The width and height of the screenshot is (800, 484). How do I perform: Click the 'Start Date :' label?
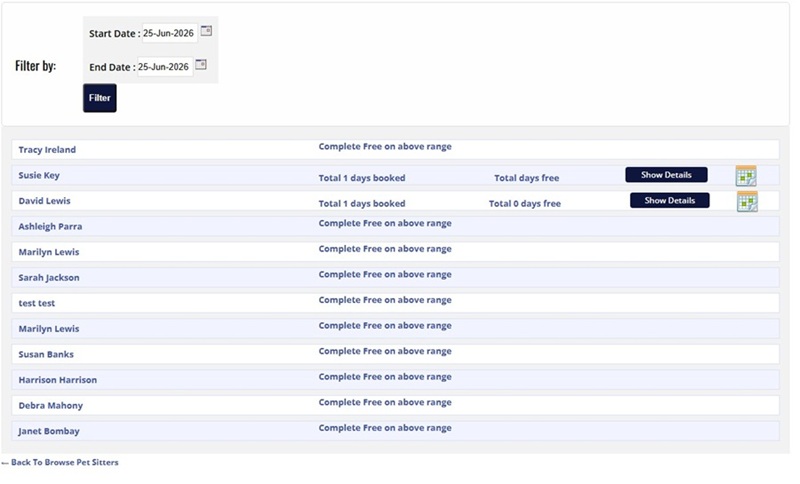tap(115, 34)
